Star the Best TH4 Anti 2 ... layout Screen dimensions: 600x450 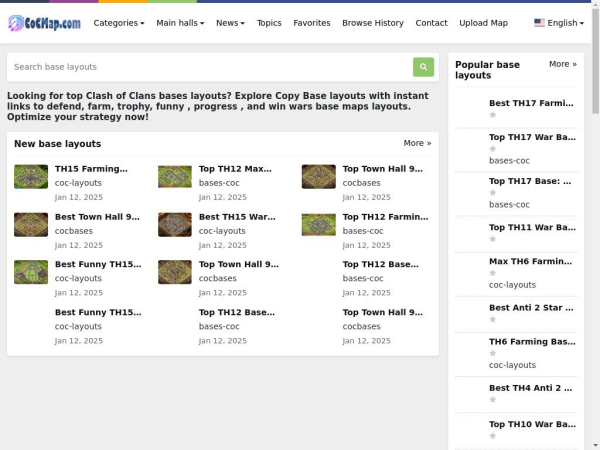(493, 400)
